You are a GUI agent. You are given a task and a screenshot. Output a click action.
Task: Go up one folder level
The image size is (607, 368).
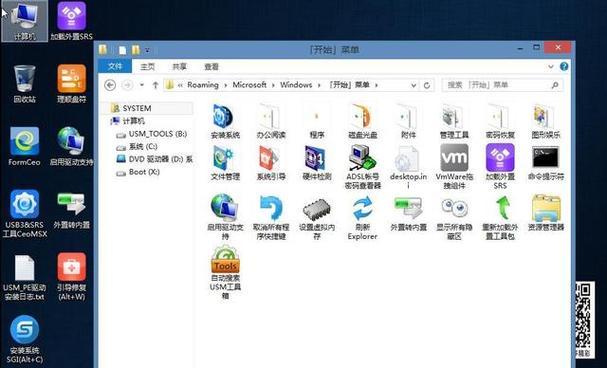pos(155,85)
